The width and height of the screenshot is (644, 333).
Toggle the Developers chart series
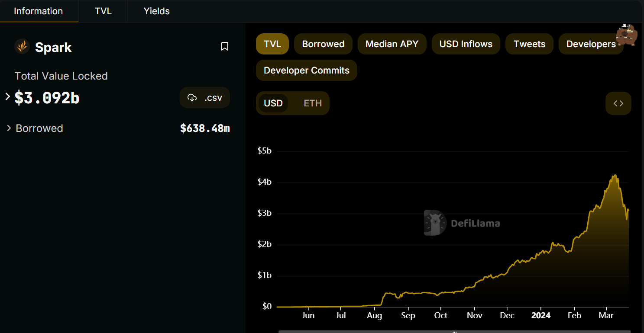click(591, 44)
